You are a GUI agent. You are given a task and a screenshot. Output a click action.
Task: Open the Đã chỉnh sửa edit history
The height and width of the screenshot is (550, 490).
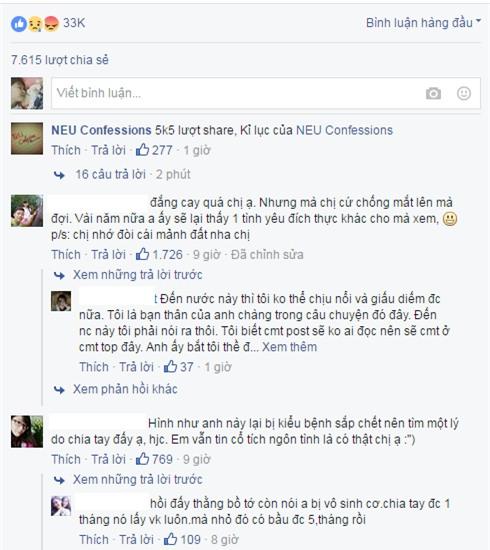point(267,255)
